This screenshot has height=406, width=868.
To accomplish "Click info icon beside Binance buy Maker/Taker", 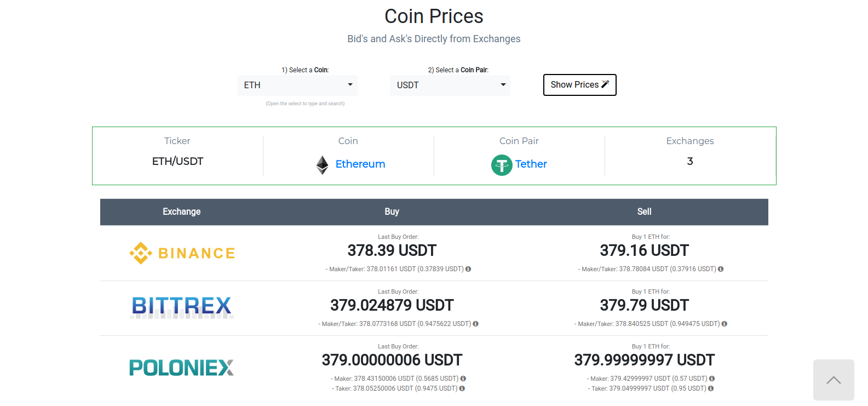I will click(468, 269).
